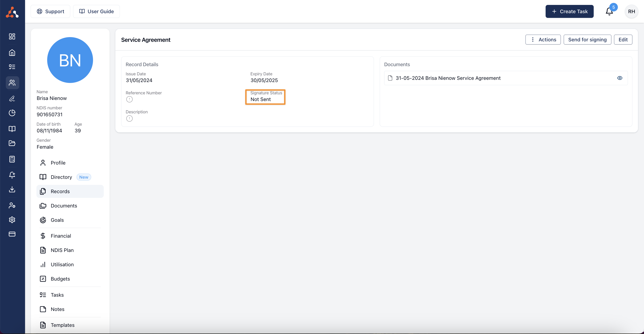This screenshot has height=334, width=644.
Task: Select Goals in participant menu
Action: click(x=70, y=220)
